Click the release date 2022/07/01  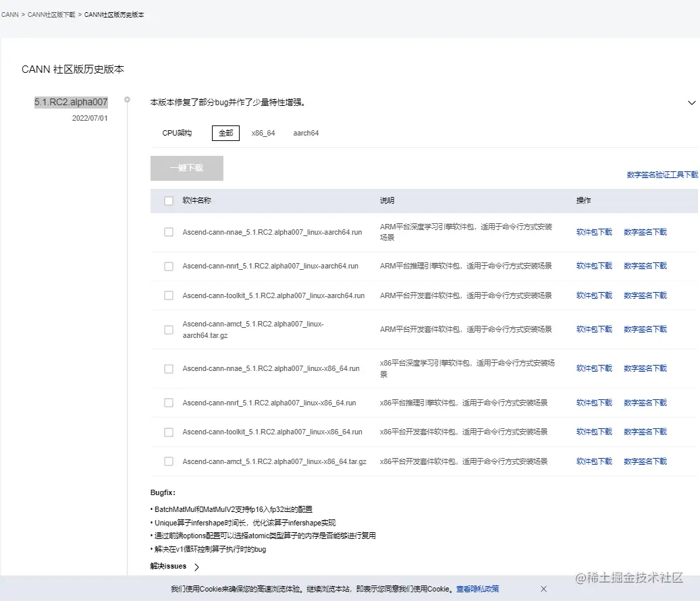click(x=90, y=118)
